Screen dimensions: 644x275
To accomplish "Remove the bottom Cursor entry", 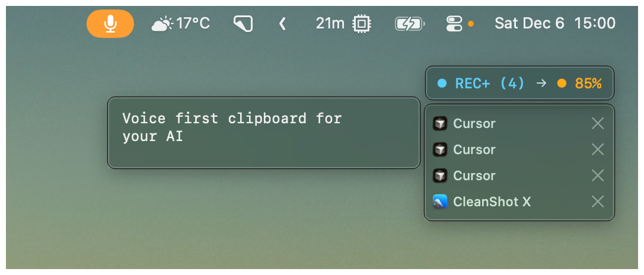I will 598,175.
